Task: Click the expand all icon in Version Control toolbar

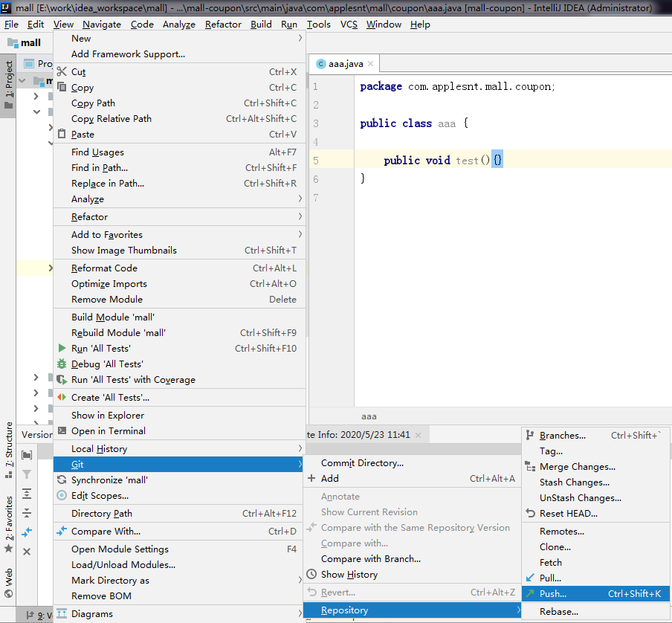Action: point(27,494)
